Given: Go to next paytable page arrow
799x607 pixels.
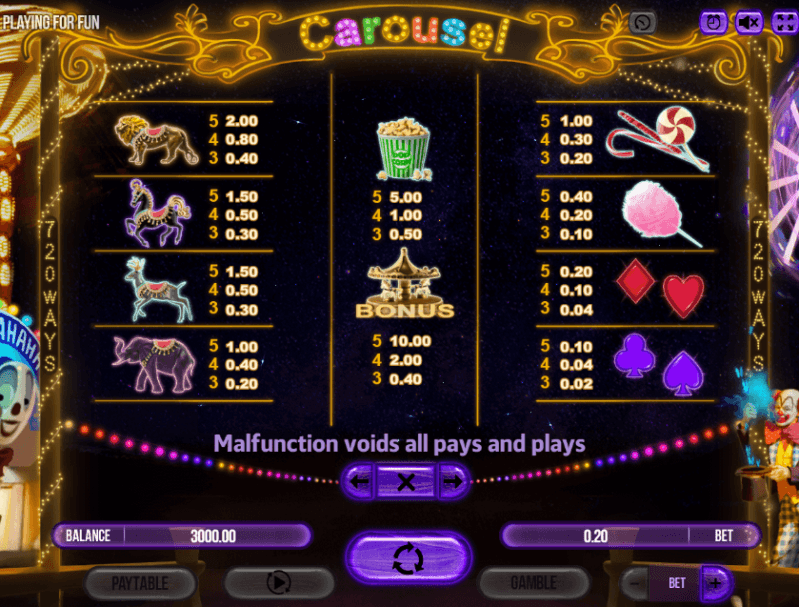Looking at the screenshot, I should coord(452,481).
